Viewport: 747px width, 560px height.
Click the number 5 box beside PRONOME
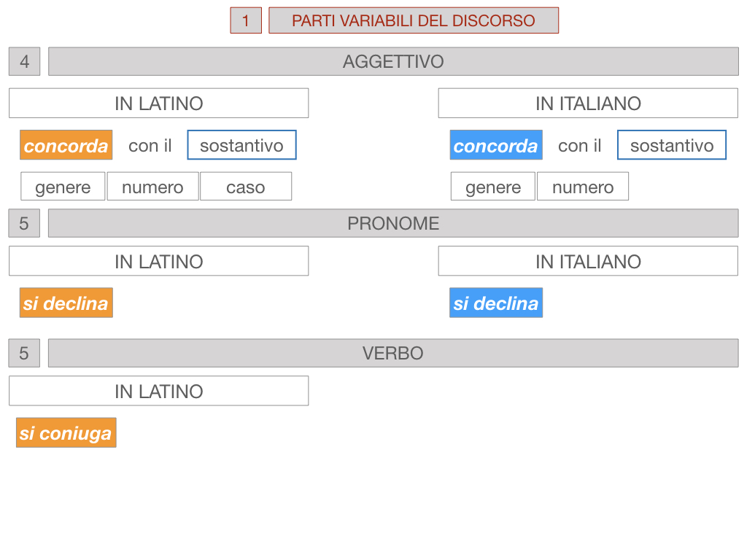24,223
